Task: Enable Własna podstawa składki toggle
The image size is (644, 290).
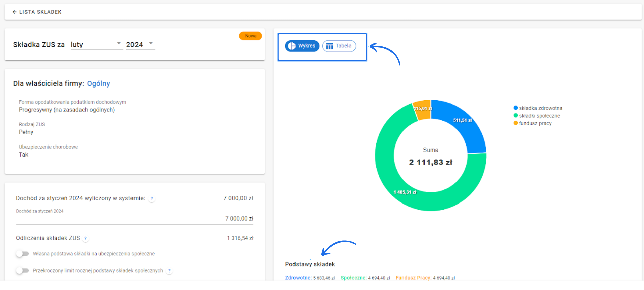Action: point(22,254)
